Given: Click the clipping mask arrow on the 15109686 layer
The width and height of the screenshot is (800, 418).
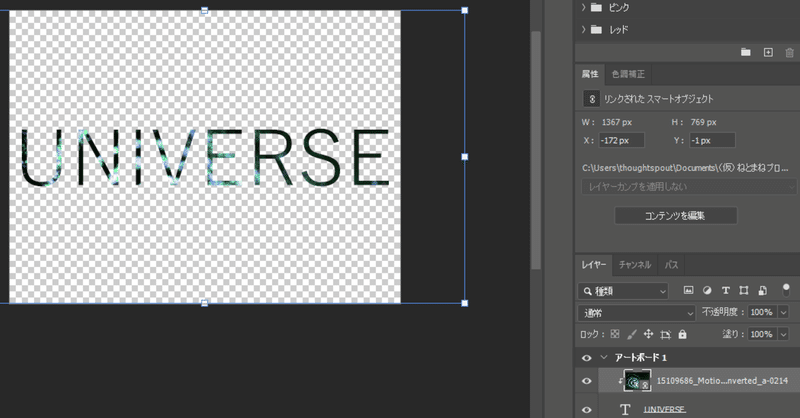Looking at the screenshot, I should tap(620, 381).
